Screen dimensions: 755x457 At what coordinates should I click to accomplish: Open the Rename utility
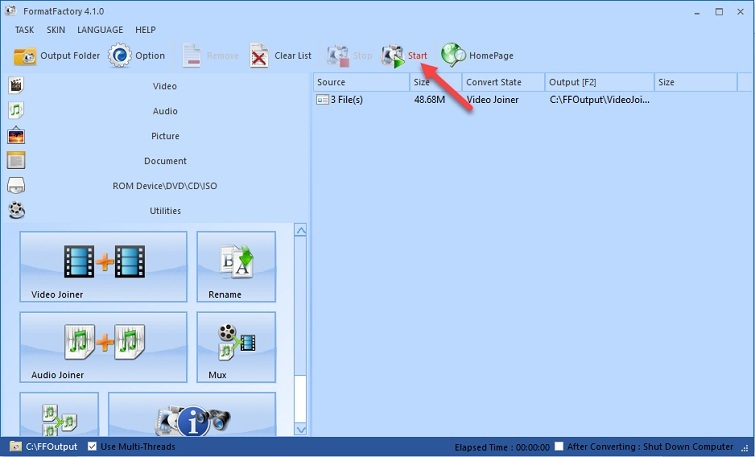pos(235,266)
